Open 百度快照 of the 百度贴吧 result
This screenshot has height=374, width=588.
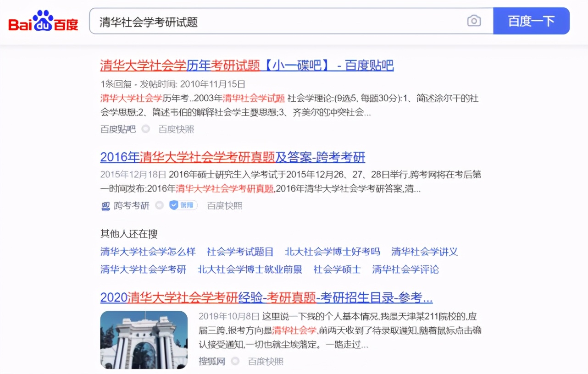click(x=177, y=129)
